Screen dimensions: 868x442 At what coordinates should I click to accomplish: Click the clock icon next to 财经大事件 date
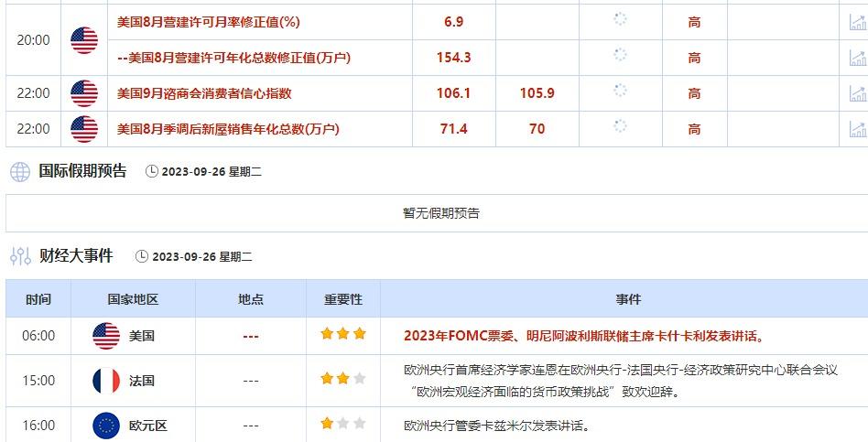coord(142,256)
